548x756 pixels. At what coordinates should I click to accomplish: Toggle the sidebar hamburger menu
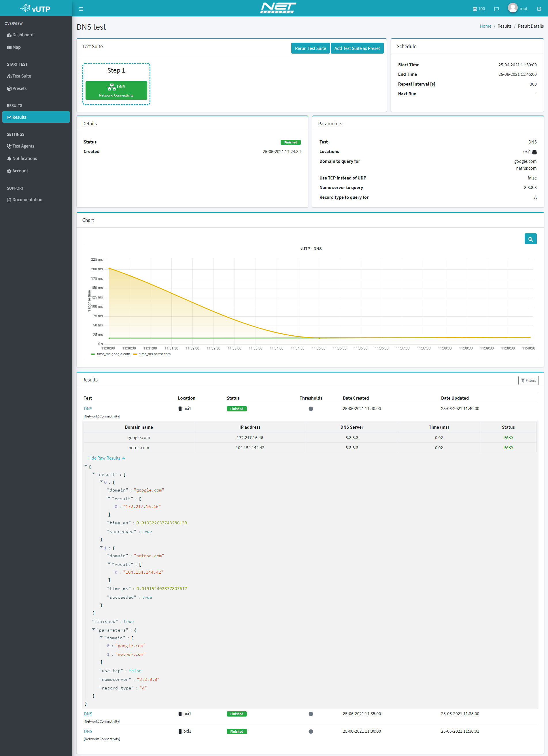click(81, 9)
